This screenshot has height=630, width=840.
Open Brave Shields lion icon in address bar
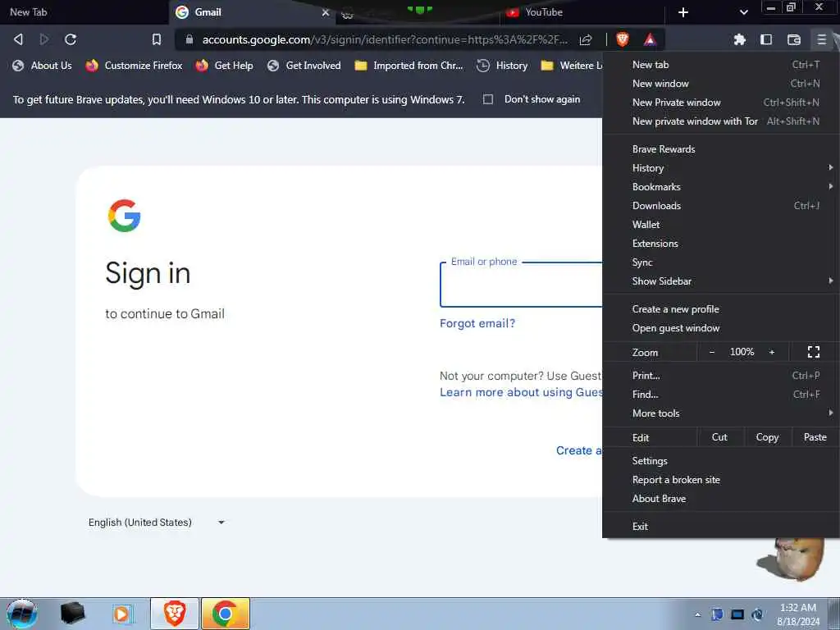point(622,39)
